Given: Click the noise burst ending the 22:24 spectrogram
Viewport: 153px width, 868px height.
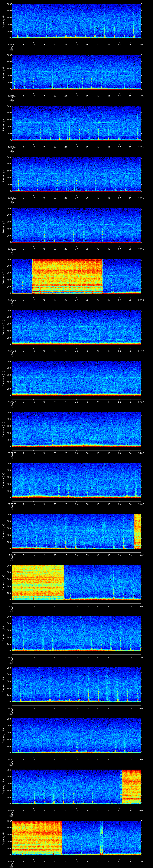Looking at the screenshot, I should pyautogui.click(x=137, y=531).
